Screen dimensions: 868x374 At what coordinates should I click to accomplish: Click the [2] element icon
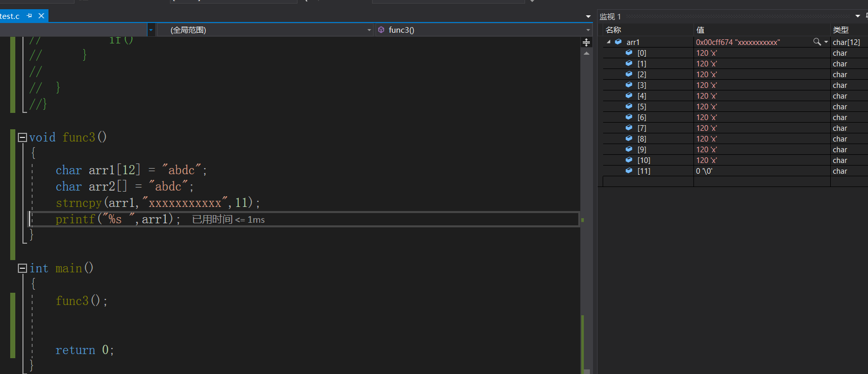click(629, 74)
